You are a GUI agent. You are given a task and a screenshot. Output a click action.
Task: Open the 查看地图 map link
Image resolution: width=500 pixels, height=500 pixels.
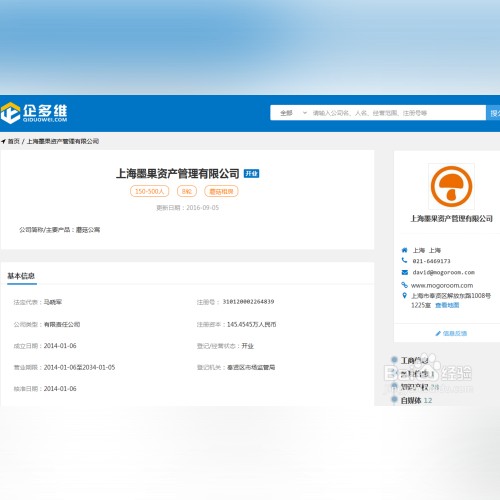tap(447, 305)
